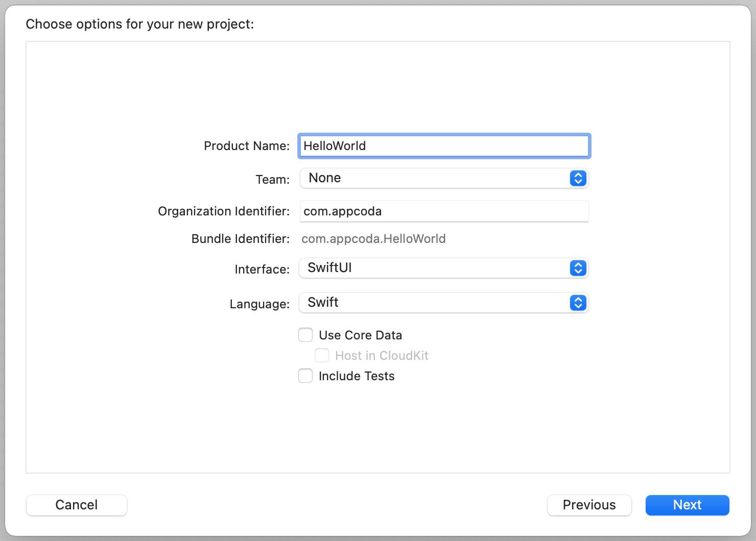Click the Previous button
The width and height of the screenshot is (756, 541).
pyautogui.click(x=589, y=505)
